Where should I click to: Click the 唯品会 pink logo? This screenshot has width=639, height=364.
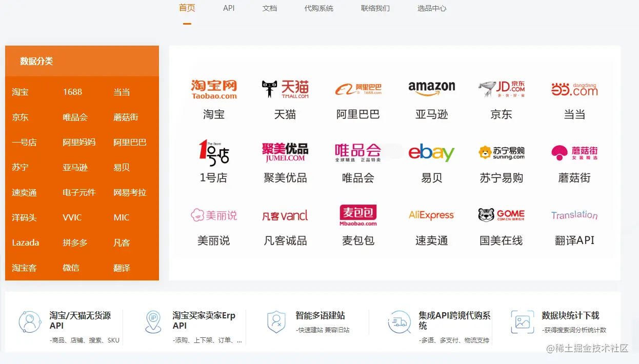pos(358,152)
